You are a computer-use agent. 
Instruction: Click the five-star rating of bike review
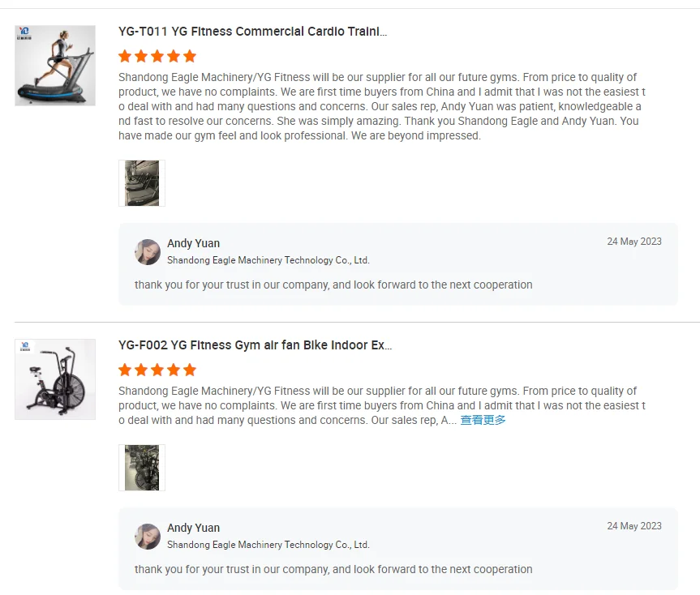click(157, 370)
